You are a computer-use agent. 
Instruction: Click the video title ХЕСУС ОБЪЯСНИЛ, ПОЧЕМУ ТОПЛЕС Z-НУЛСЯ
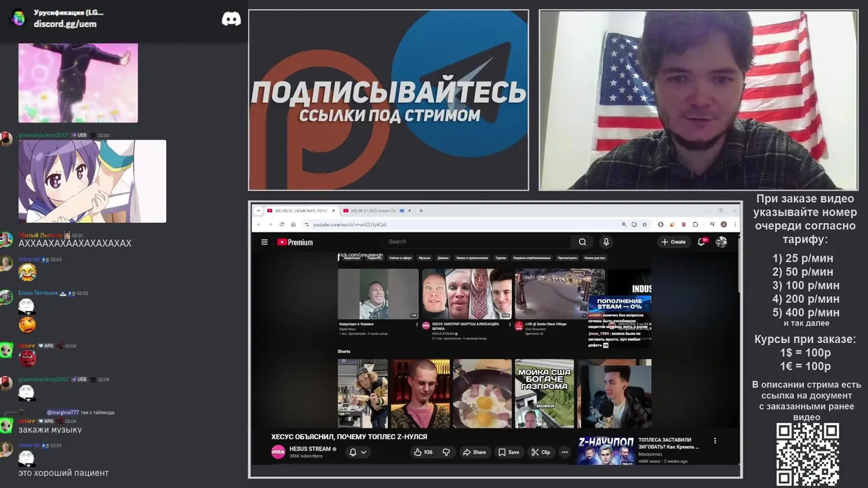[349, 437]
